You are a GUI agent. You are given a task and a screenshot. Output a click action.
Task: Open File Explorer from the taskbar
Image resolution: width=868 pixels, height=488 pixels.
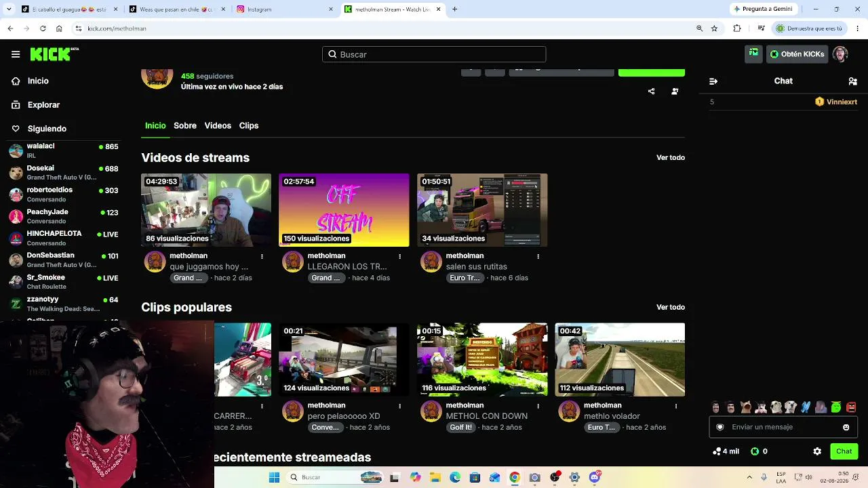(x=435, y=477)
